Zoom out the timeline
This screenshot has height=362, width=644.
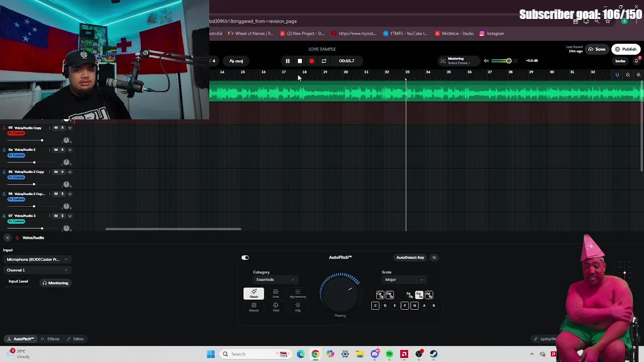point(628,75)
